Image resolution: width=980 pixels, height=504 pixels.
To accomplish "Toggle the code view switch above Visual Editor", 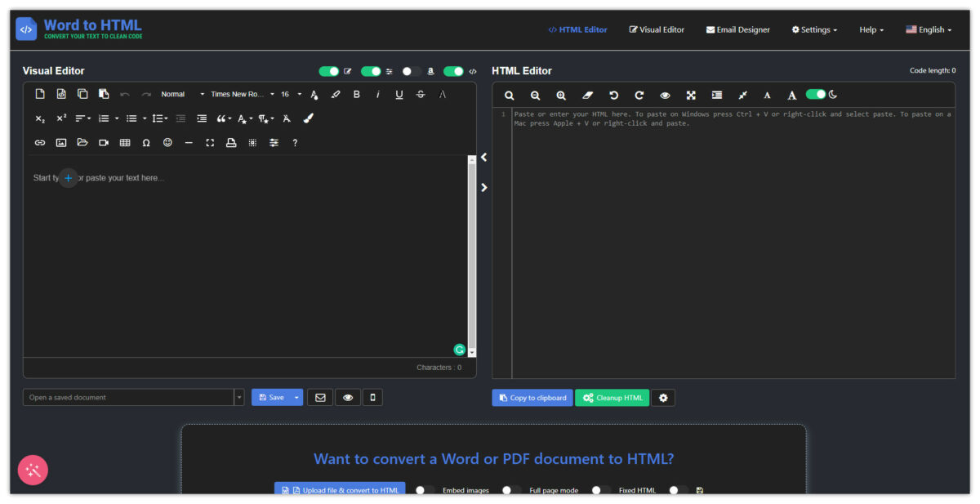I will [453, 71].
